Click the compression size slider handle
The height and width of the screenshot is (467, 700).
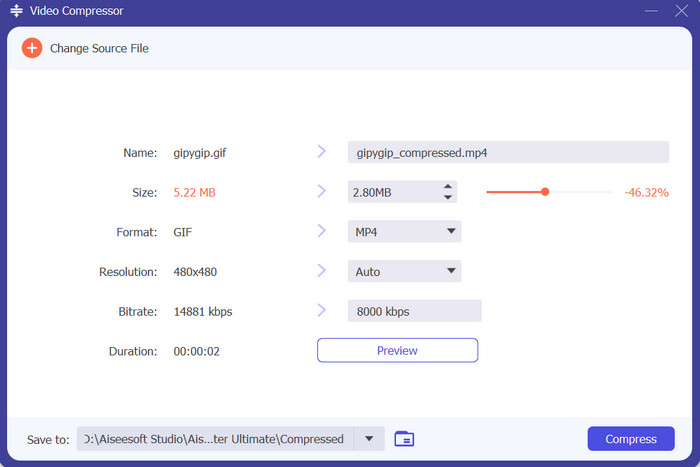click(545, 192)
